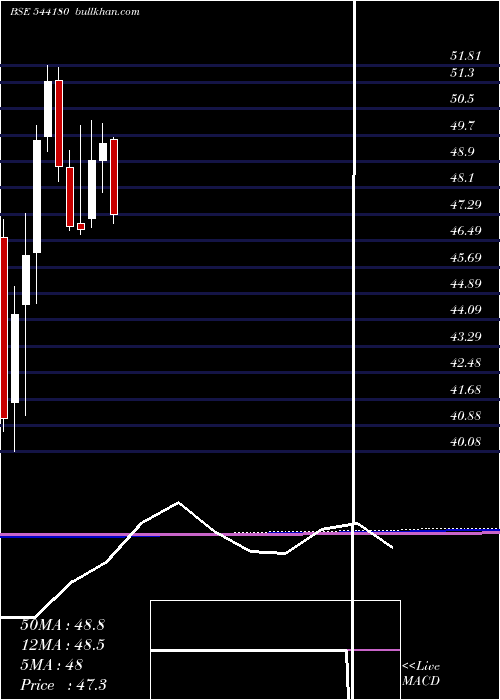Viewport: 500px width, 700px height.
Task: Select the 45.69 price level label
Action: (x=465, y=258)
